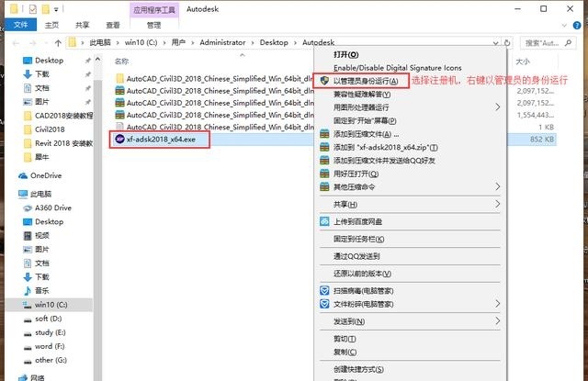Click compress icon beside 添加到压缩文件(A)

324,134
